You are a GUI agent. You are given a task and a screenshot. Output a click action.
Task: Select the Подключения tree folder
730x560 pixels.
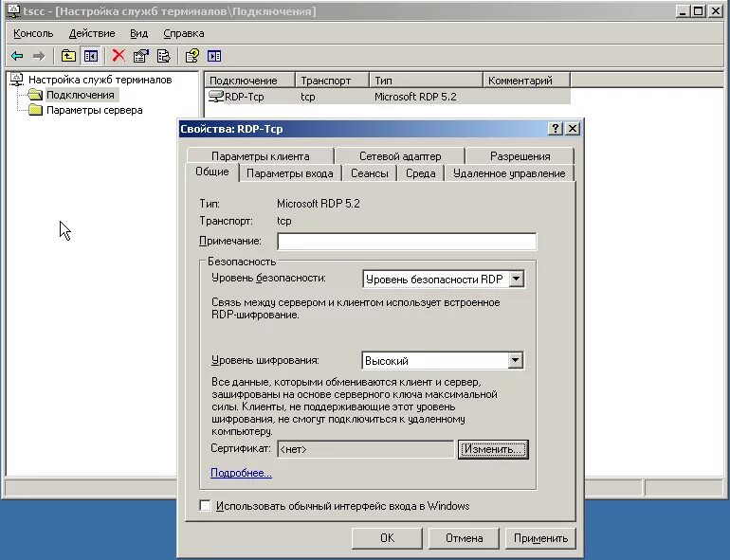(x=80, y=95)
